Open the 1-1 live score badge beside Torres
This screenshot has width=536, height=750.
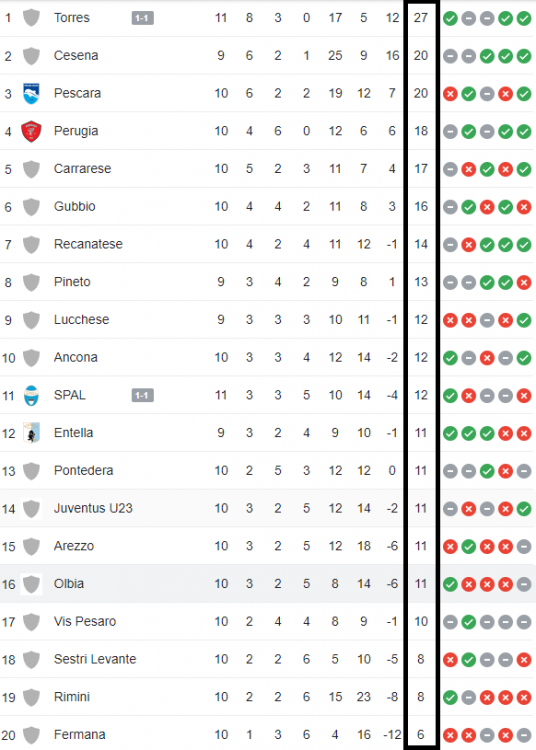(142, 18)
